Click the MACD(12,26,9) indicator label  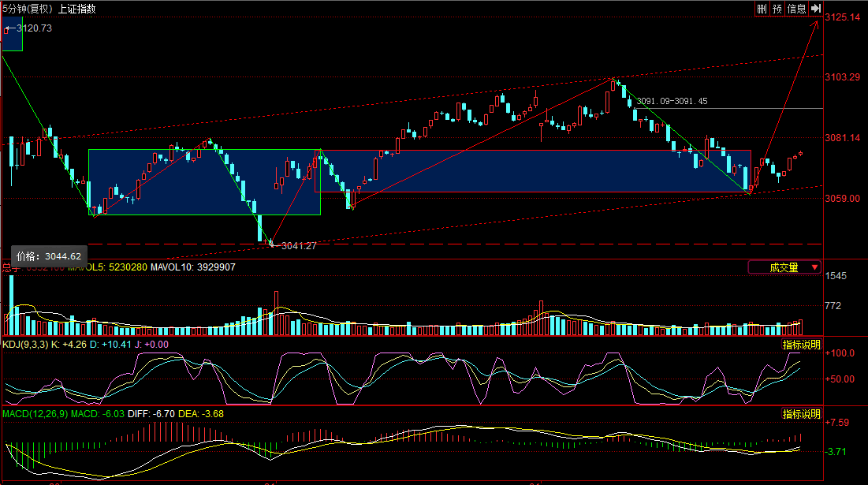35,413
